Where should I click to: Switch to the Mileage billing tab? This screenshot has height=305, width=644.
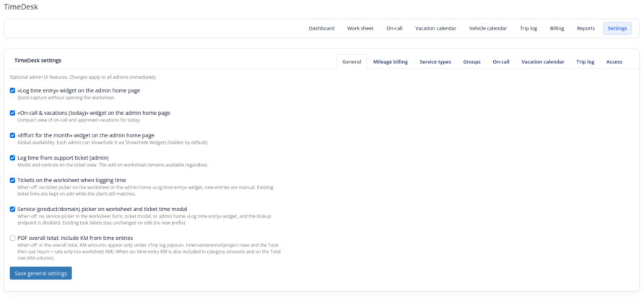[x=391, y=61]
